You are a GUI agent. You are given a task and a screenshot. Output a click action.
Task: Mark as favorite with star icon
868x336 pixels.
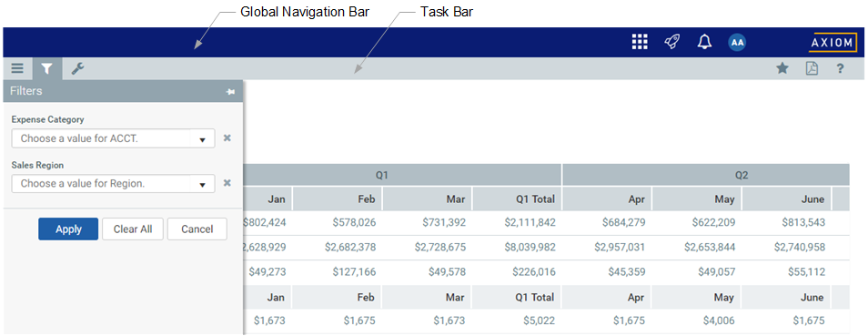point(782,69)
